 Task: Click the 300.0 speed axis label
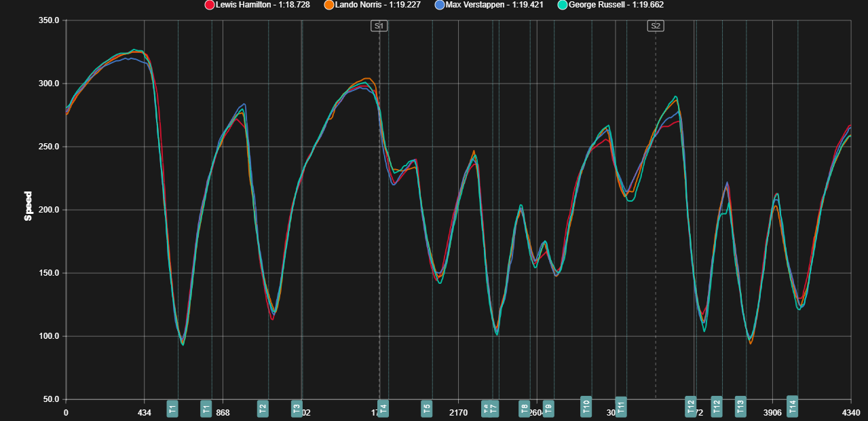(50, 84)
